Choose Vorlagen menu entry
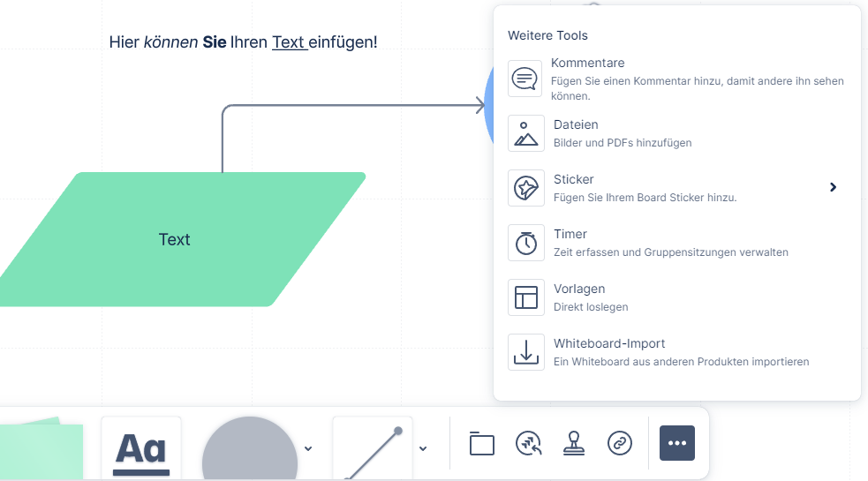This screenshot has width=868, height=481. [676, 297]
